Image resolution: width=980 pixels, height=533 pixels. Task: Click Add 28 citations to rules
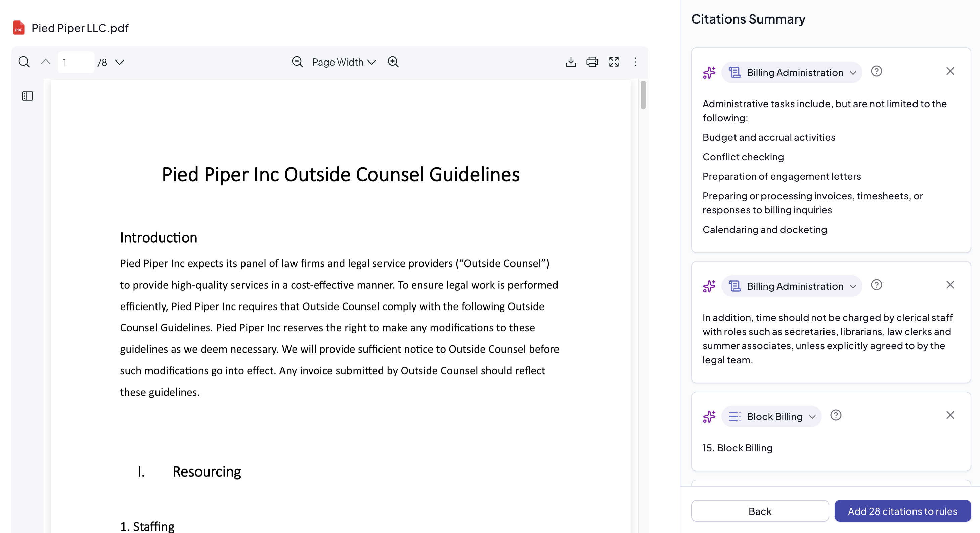(902, 511)
